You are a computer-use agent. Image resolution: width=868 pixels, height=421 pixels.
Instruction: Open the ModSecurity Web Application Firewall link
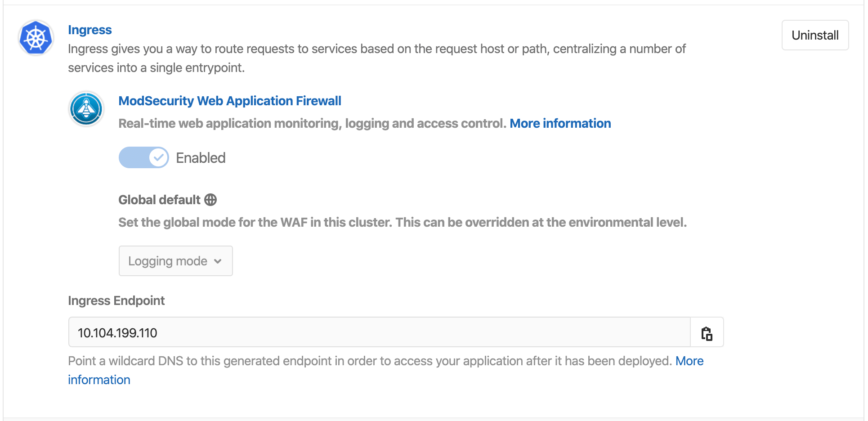pyautogui.click(x=230, y=101)
